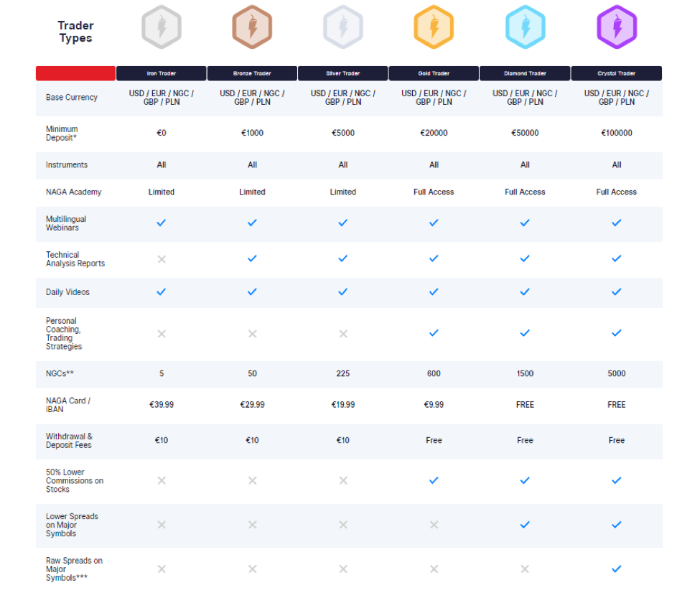Click Gold Trader's Daily Videos checkmark
The image size is (700, 593).
pyautogui.click(x=434, y=292)
